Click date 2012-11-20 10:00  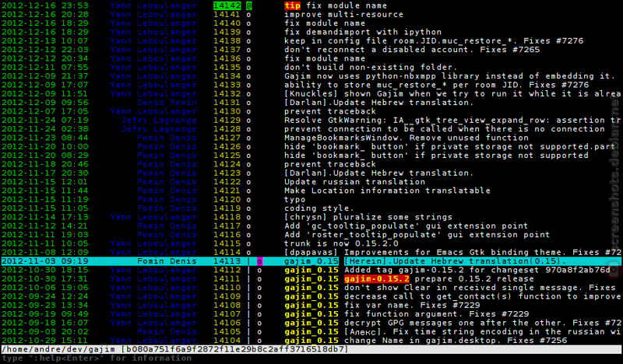(44, 146)
